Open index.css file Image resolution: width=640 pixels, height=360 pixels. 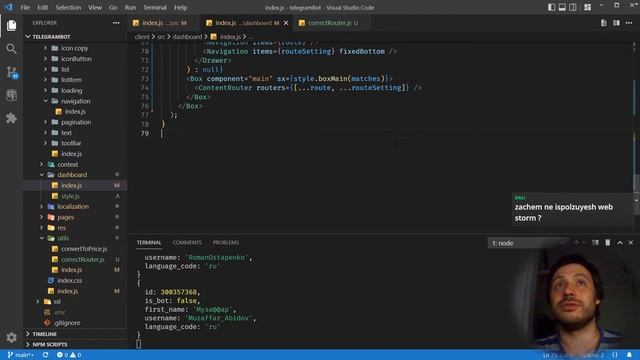(76, 280)
